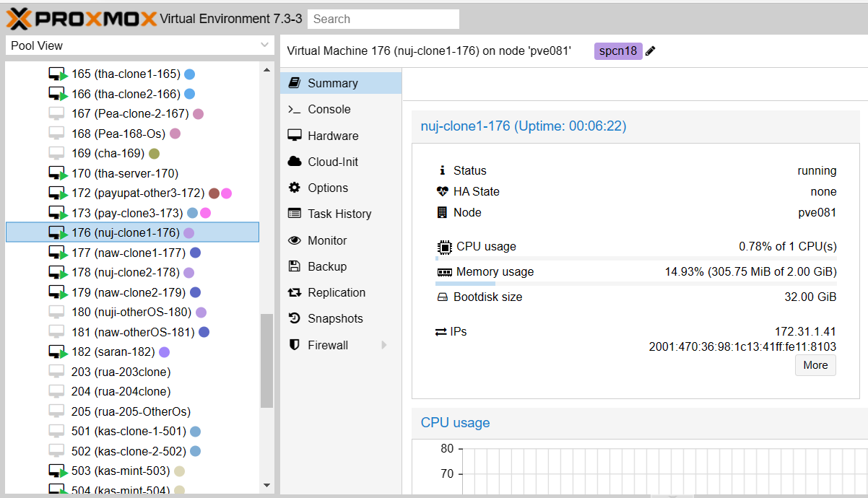This screenshot has width=868, height=498.
Task: Expand the Firewall submenu arrow
Action: tap(384, 345)
